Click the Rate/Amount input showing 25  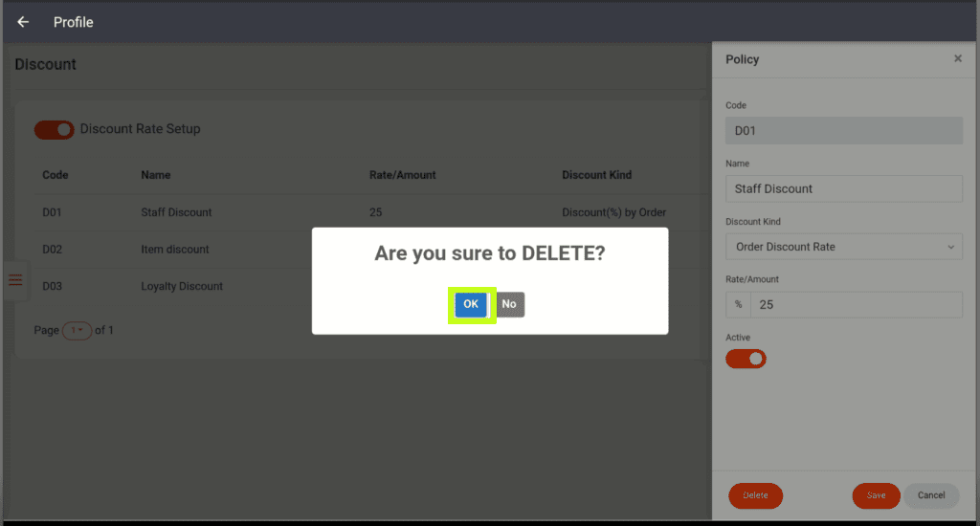tap(856, 305)
